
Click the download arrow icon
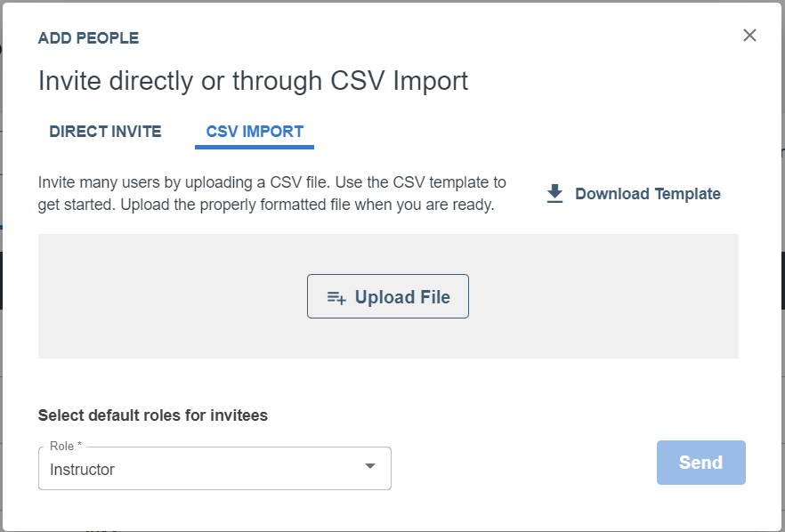(x=554, y=194)
